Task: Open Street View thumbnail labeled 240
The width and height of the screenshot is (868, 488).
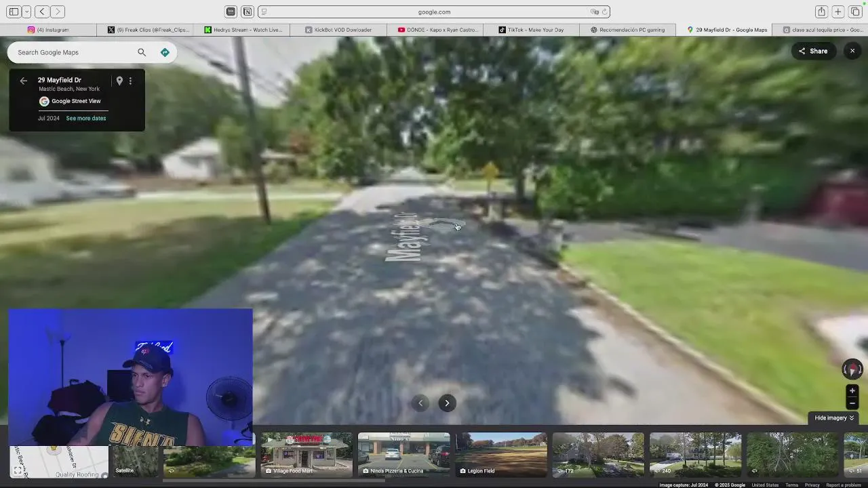Action: tap(695, 455)
